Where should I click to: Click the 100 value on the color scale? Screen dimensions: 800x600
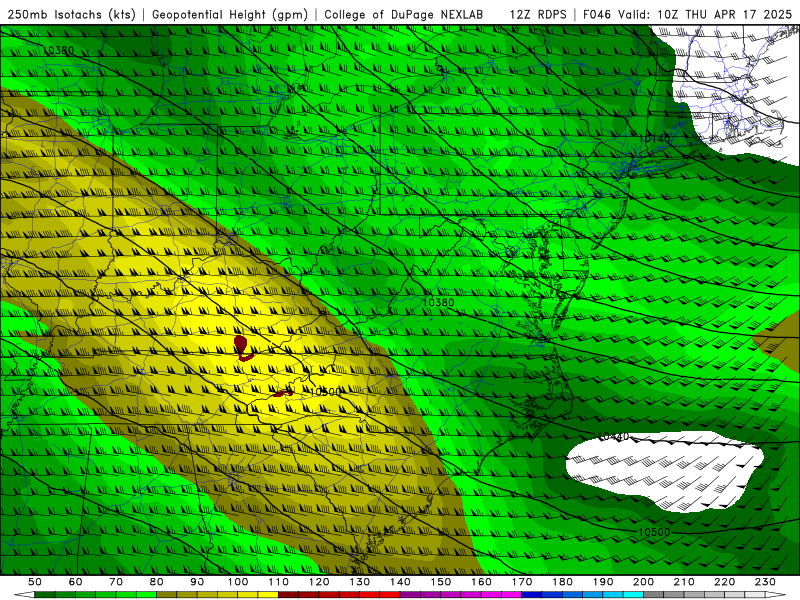click(x=238, y=582)
